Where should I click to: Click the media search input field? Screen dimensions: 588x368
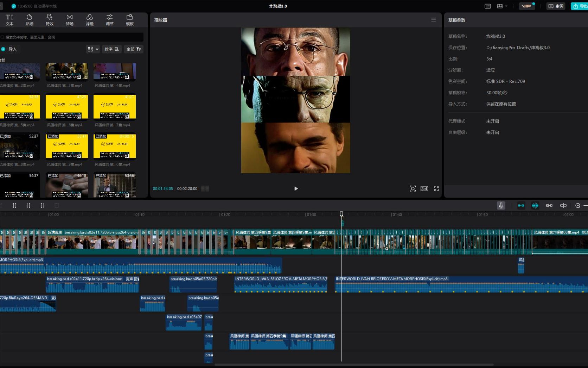click(72, 37)
